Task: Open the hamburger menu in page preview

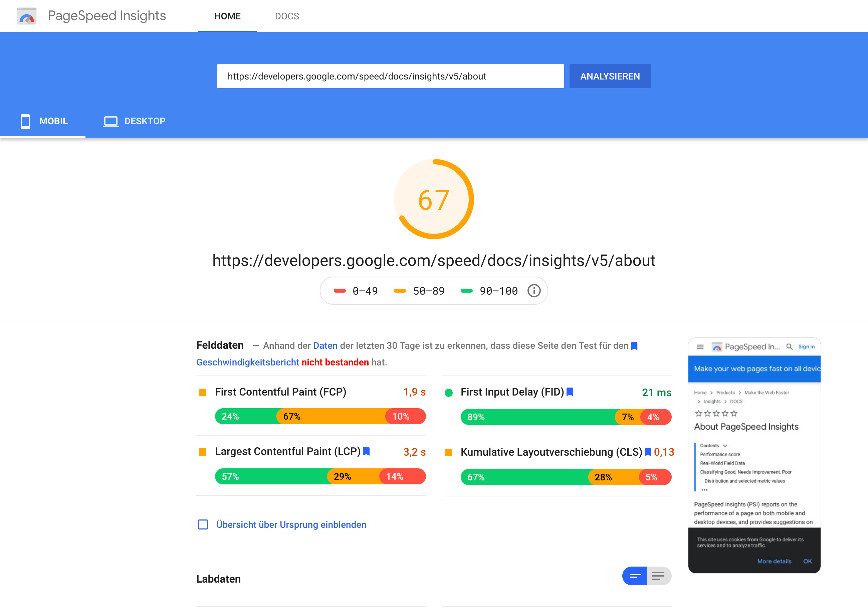Action: (700, 346)
